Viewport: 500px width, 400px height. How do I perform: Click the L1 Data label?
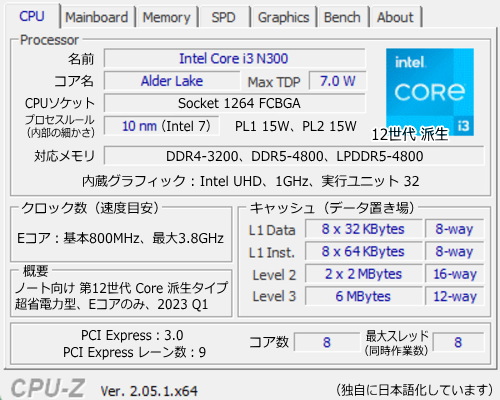coord(272,230)
